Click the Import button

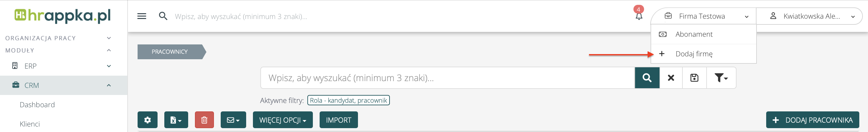pyautogui.click(x=338, y=120)
